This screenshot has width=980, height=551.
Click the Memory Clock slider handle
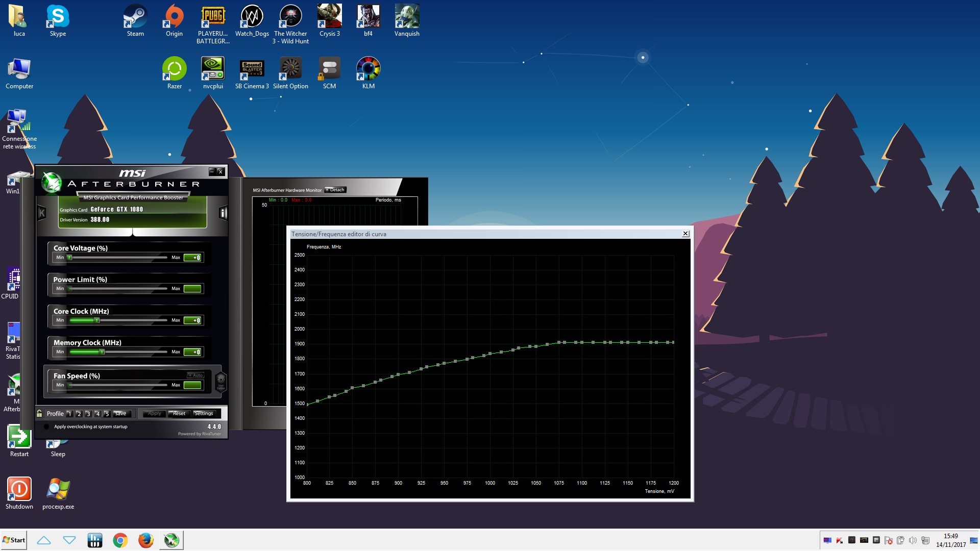(x=102, y=352)
